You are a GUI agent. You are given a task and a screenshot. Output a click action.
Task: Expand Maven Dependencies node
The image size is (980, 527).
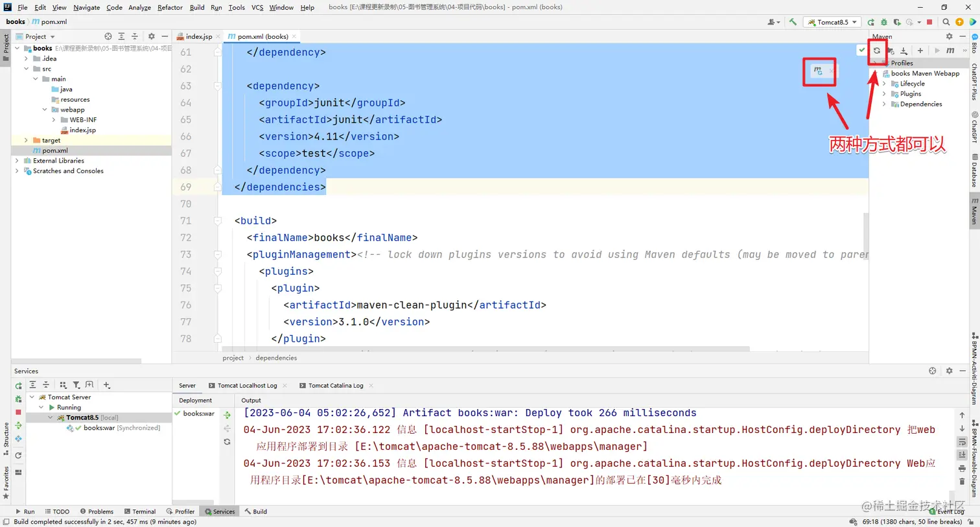884,104
